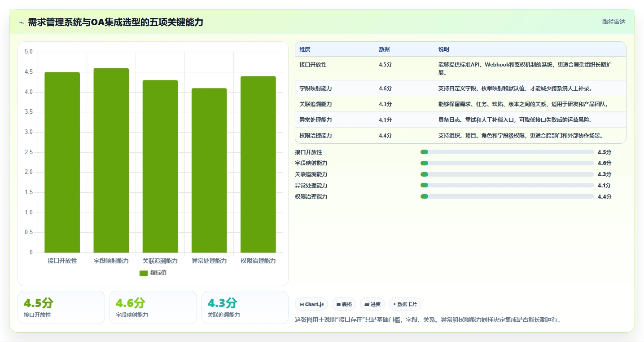Click the 字段映射能力 bar in the chart
The width and height of the screenshot is (644, 342).
[111, 160]
